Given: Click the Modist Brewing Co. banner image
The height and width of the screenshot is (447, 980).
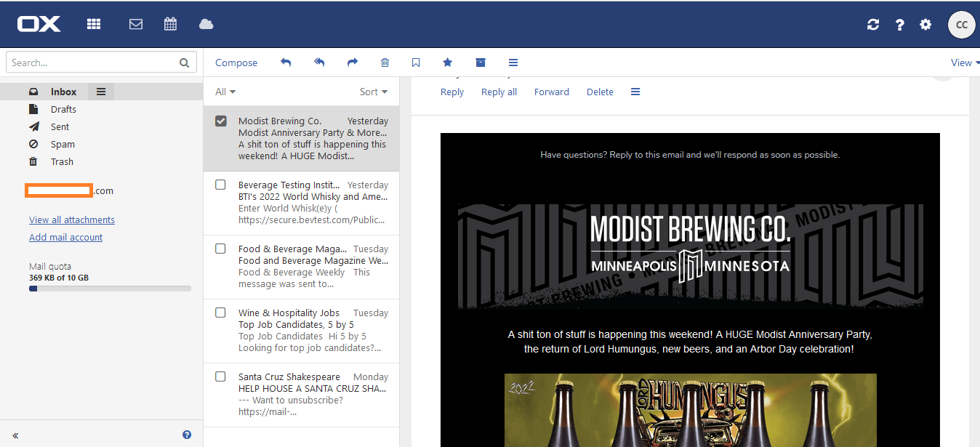Looking at the screenshot, I should [x=691, y=257].
